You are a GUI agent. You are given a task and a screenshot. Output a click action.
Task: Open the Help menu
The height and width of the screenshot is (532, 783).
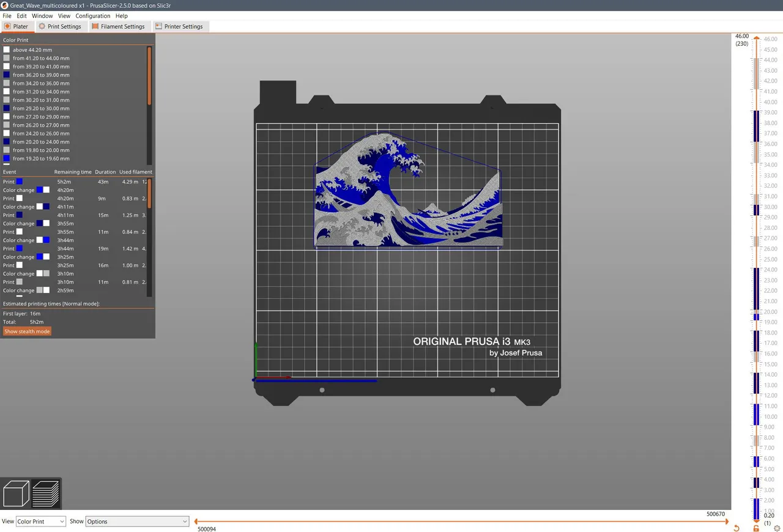click(x=121, y=16)
